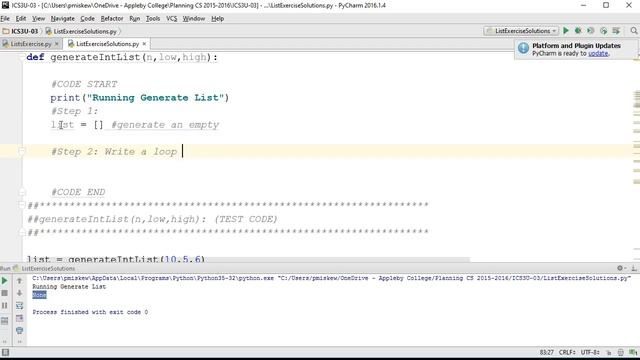Toggle fold marker at first asterisk comment line
The image size is (640, 360).
[x=22, y=205]
